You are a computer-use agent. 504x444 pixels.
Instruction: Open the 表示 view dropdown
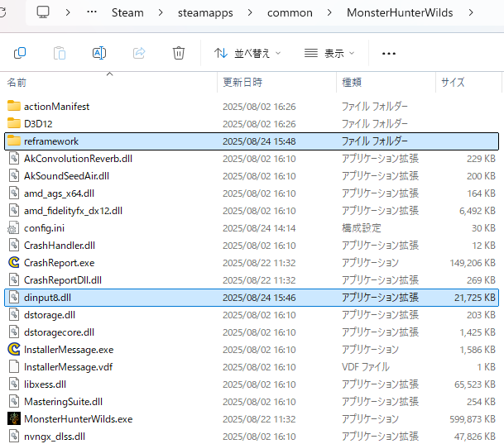coord(329,53)
